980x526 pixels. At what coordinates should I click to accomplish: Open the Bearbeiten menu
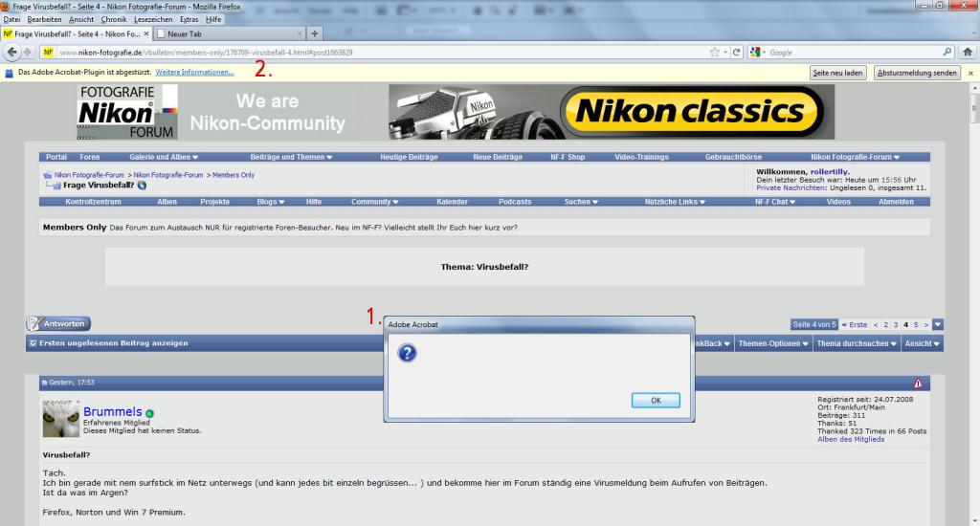pos(44,19)
